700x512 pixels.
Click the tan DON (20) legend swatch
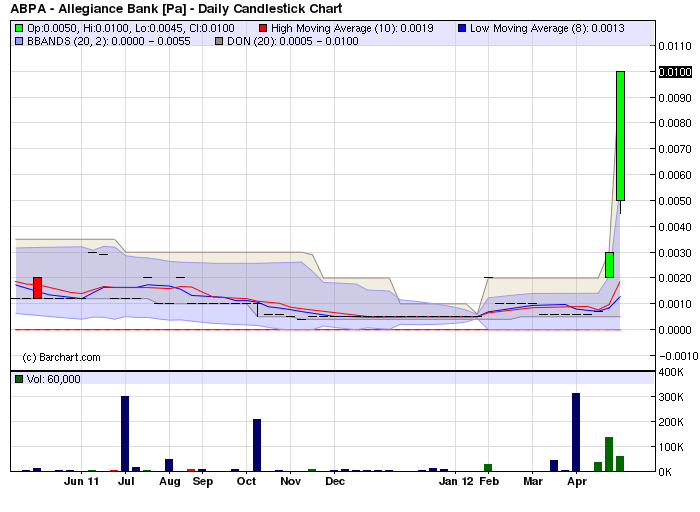point(219,42)
